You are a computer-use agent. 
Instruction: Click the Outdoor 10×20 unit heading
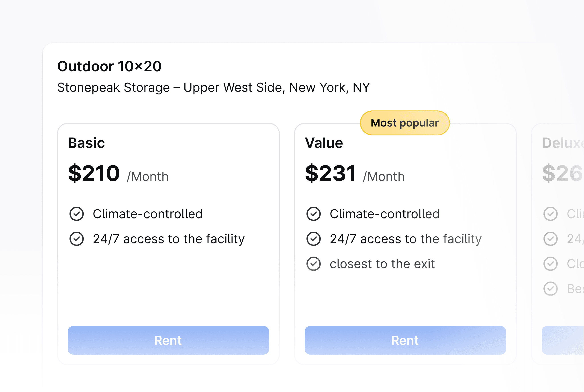point(110,67)
